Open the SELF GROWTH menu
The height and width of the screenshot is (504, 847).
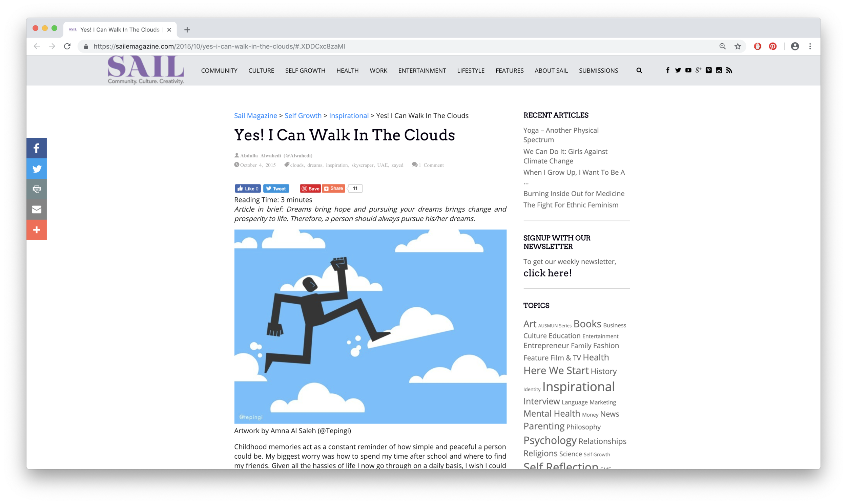(x=305, y=71)
